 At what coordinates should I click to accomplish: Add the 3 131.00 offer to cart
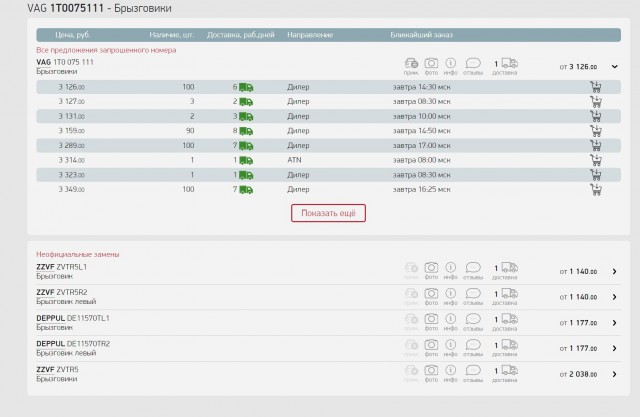(x=596, y=116)
